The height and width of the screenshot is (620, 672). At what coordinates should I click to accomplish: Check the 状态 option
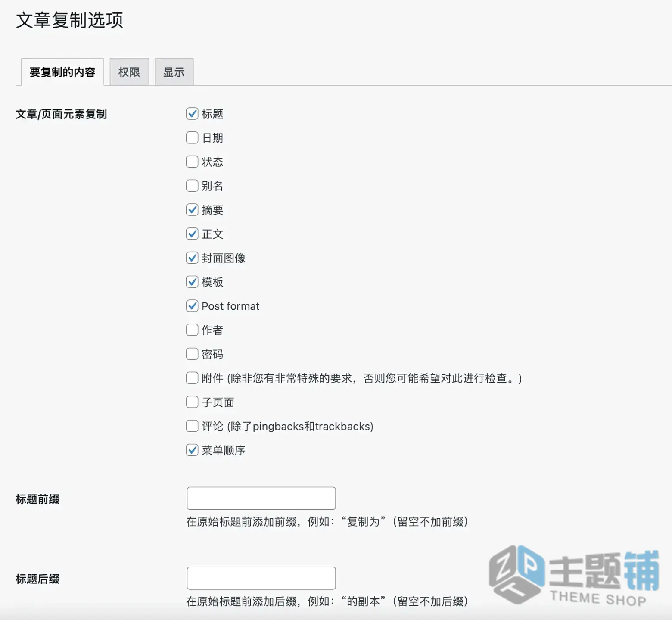[x=192, y=162]
